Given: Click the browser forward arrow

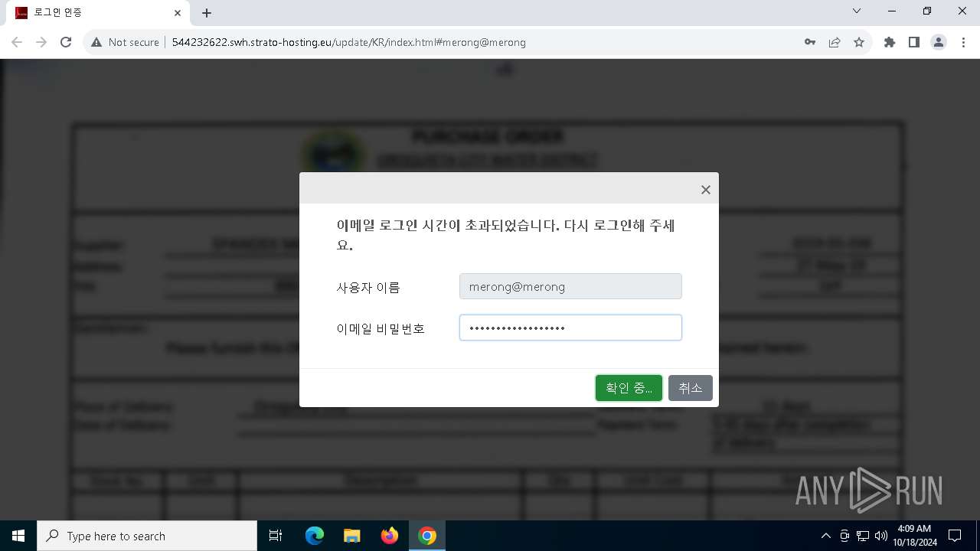Looking at the screenshot, I should point(41,42).
